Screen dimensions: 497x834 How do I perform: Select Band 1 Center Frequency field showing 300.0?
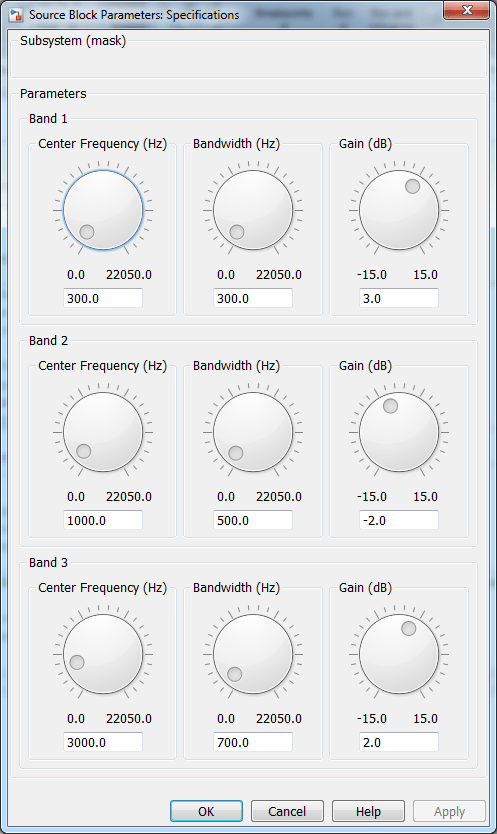103,298
